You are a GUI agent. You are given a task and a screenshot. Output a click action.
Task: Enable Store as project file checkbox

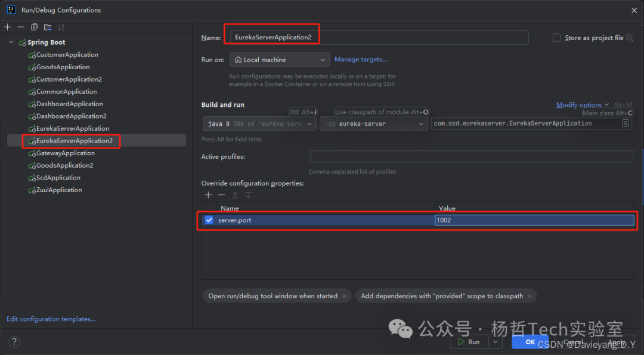coord(557,38)
